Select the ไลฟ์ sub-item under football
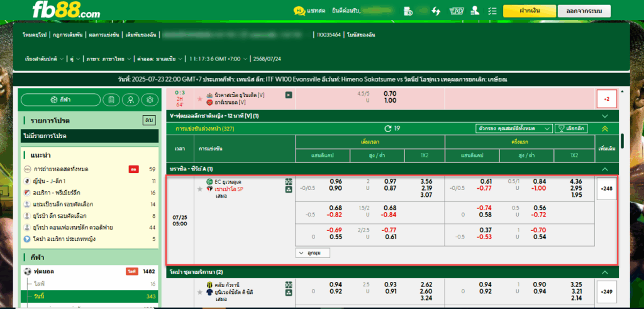This screenshot has height=309, width=644. (89, 284)
